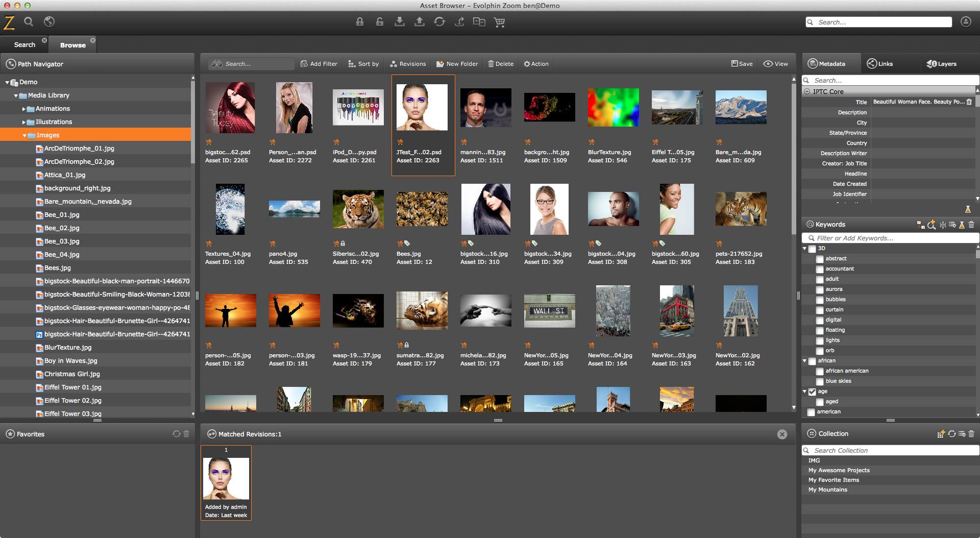Viewport: 980px width, 538px height.
Task: Open the Metadata tab
Action: pos(831,64)
